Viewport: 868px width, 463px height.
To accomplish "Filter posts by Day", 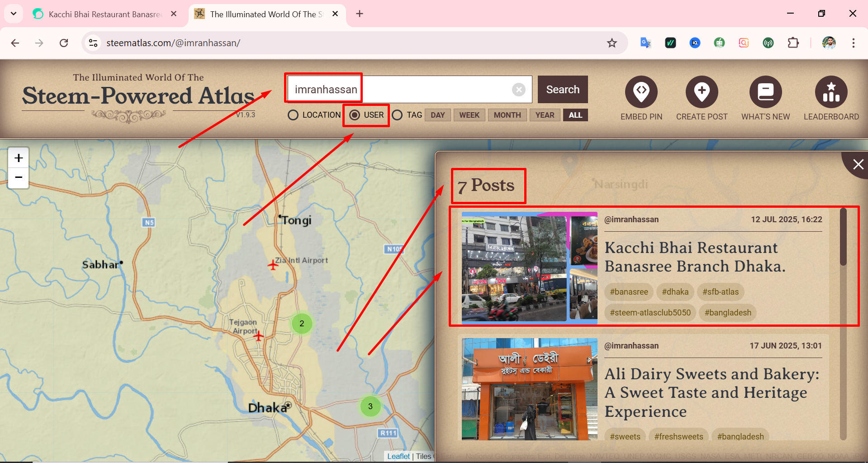I will tap(437, 115).
